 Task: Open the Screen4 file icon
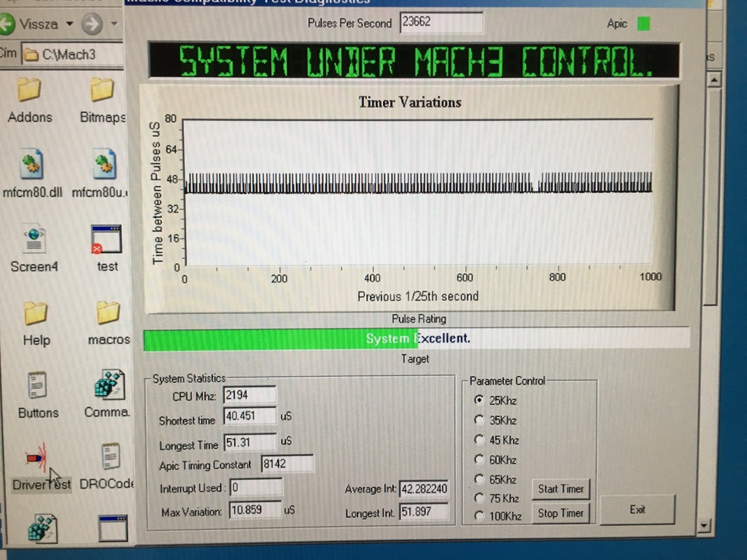coord(34,238)
